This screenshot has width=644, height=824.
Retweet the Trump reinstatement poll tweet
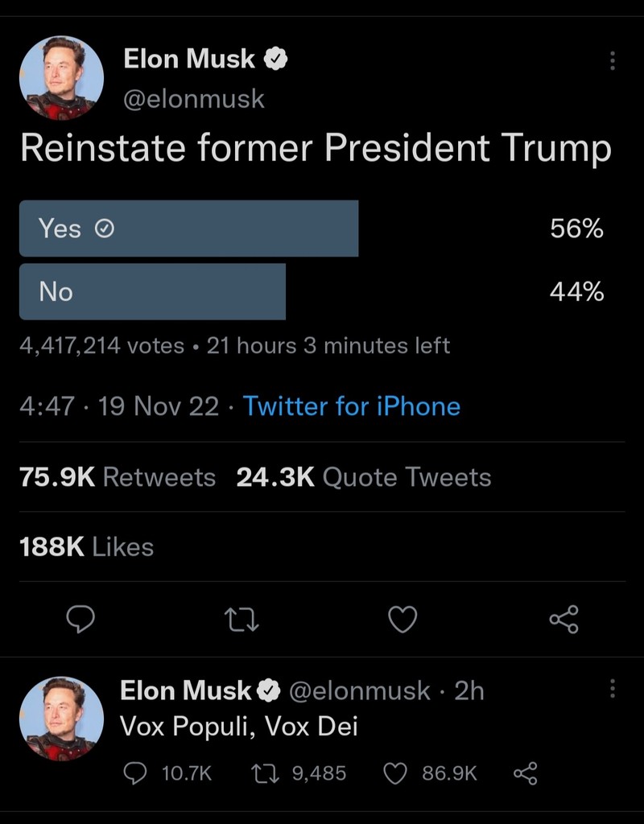point(242,619)
